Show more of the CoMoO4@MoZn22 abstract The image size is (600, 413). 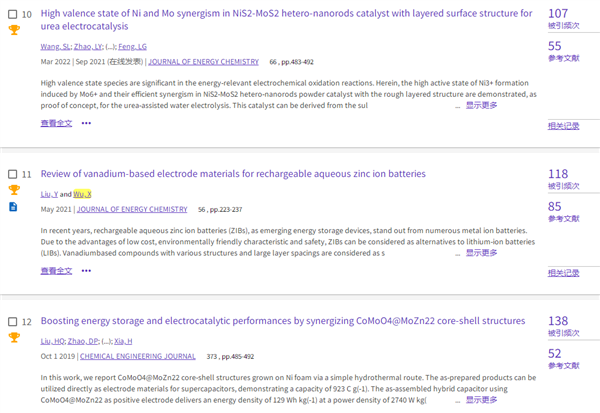tap(481, 400)
